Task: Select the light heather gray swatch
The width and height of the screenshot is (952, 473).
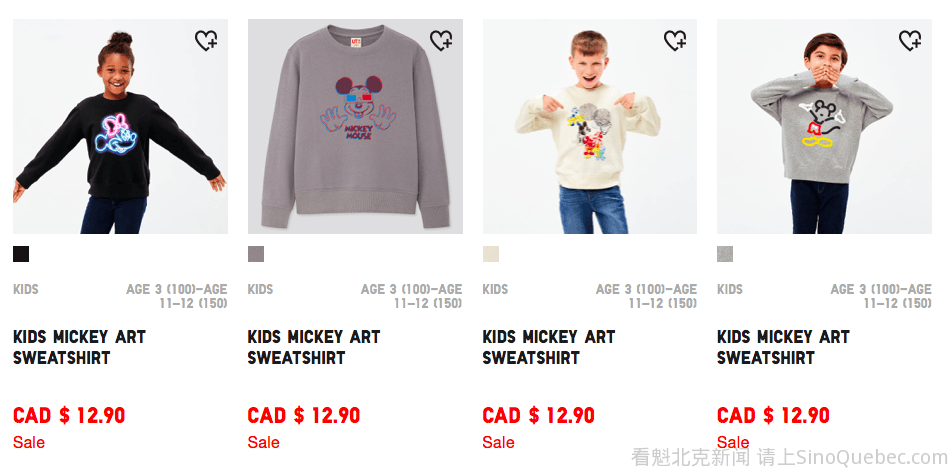Action: (725, 254)
